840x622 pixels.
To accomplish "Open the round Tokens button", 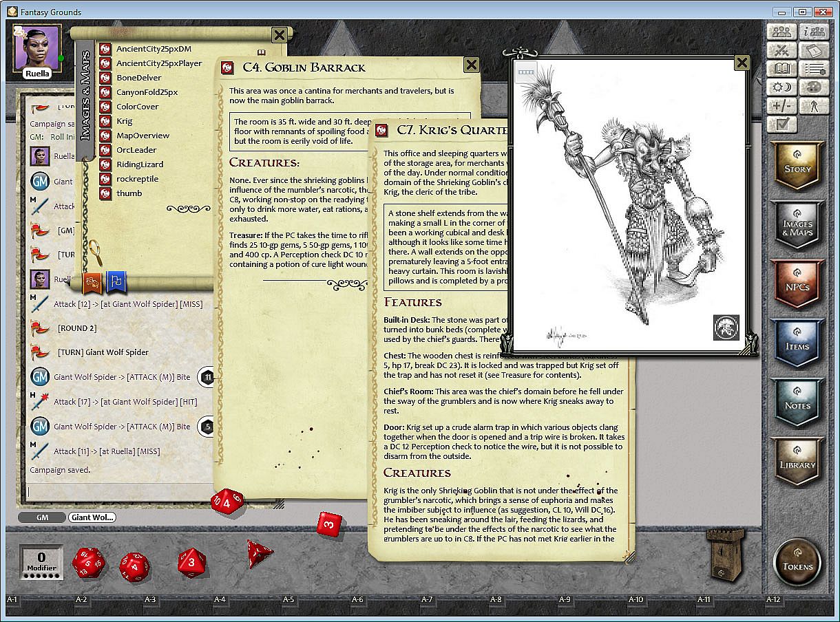I will [797, 563].
